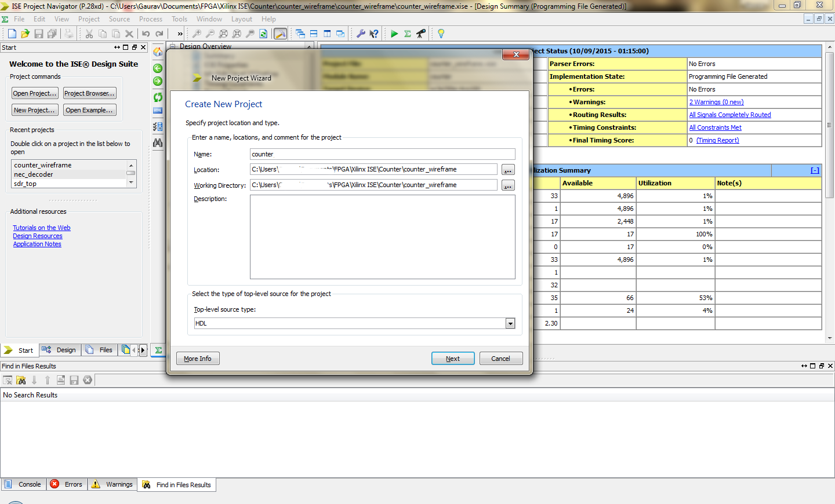Click the Next button in the wizard
The image size is (835, 504).
pyautogui.click(x=452, y=358)
